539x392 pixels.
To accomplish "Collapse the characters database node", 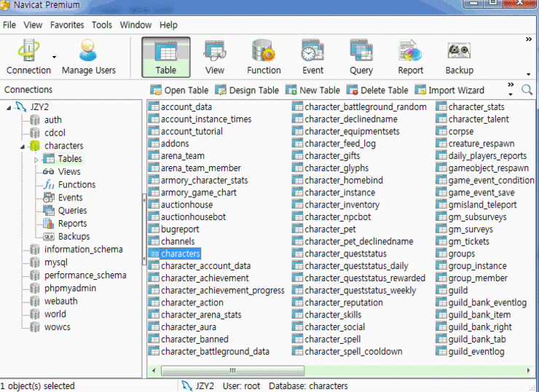I will pyautogui.click(x=23, y=147).
